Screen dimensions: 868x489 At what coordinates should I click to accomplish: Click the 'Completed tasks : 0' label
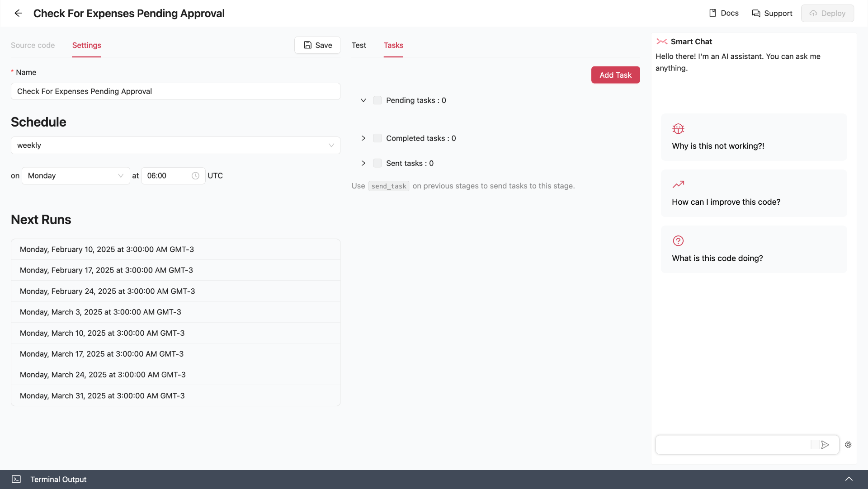tap(421, 138)
